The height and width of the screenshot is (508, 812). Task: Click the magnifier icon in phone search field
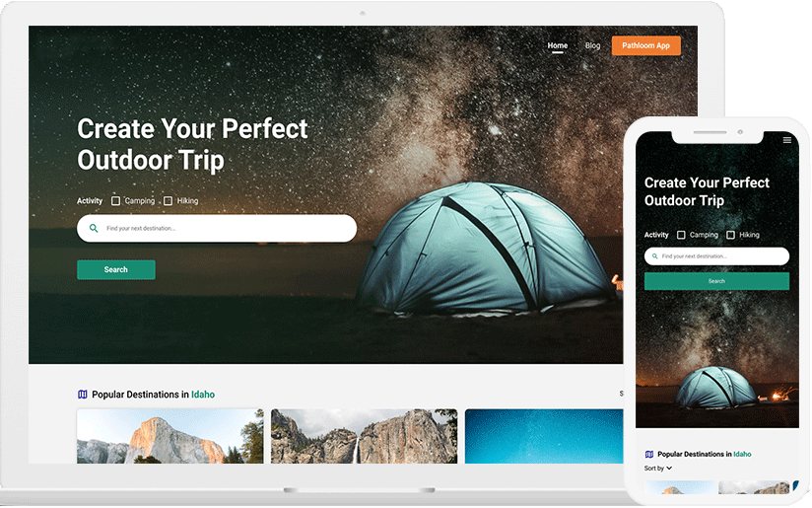tap(655, 256)
